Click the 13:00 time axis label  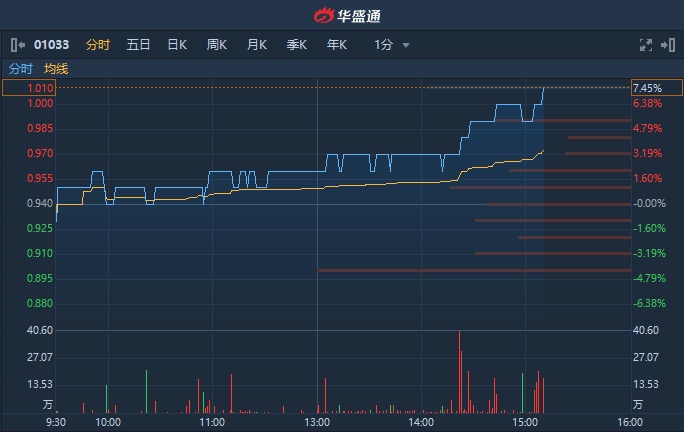(x=317, y=422)
